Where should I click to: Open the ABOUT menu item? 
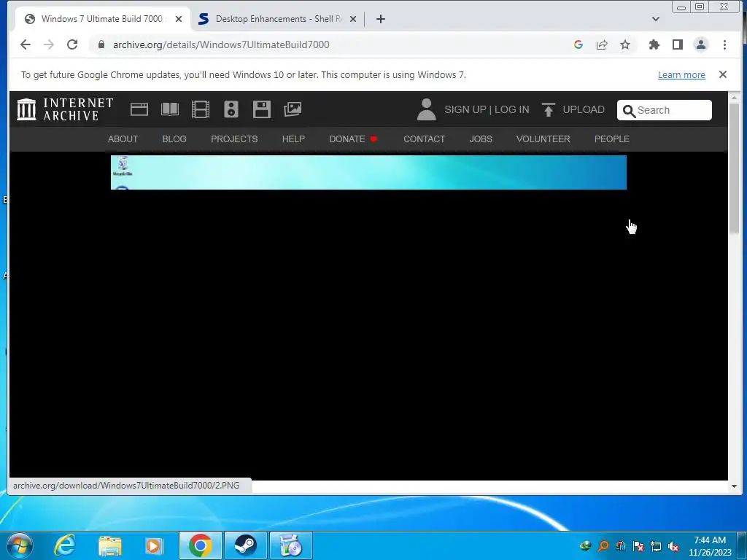point(123,139)
